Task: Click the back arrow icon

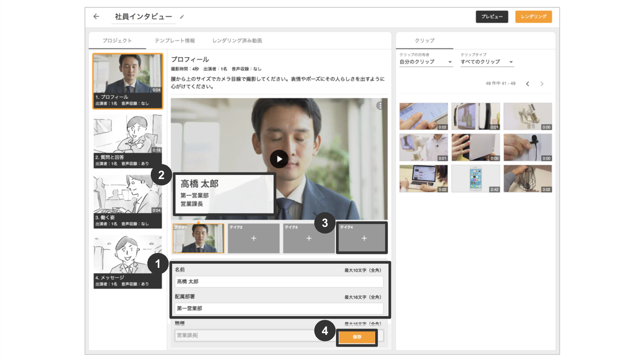Action: click(96, 17)
